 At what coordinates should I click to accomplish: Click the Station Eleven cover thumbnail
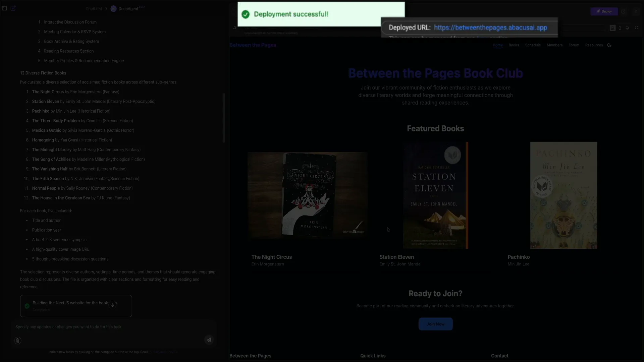(435, 195)
